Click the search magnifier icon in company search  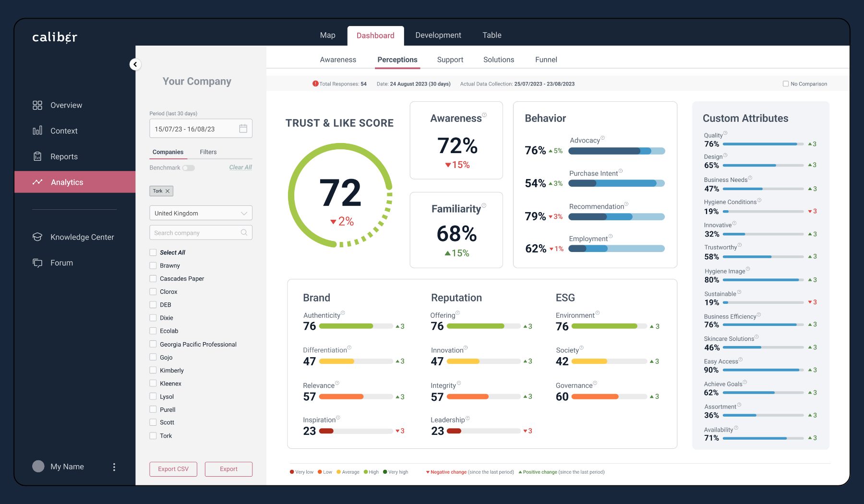pyautogui.click(x=244, y=233)
